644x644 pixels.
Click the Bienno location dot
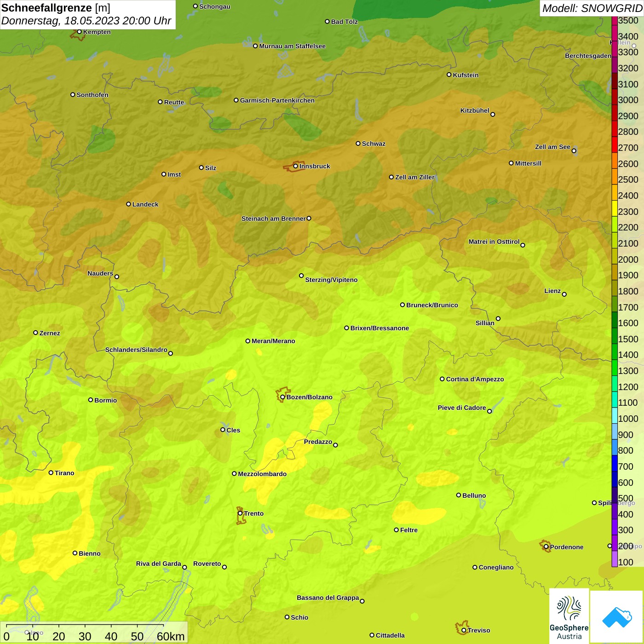(75, 553)
